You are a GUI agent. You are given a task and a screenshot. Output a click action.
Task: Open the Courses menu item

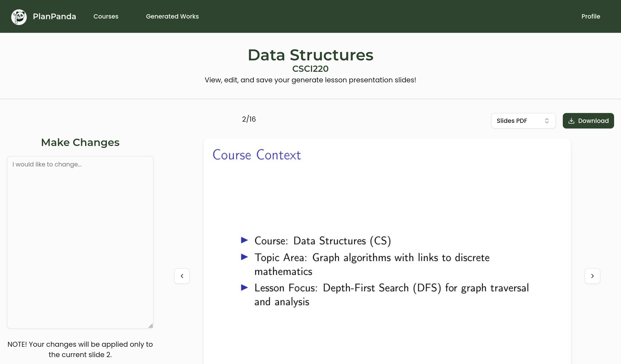pos(106,17)
